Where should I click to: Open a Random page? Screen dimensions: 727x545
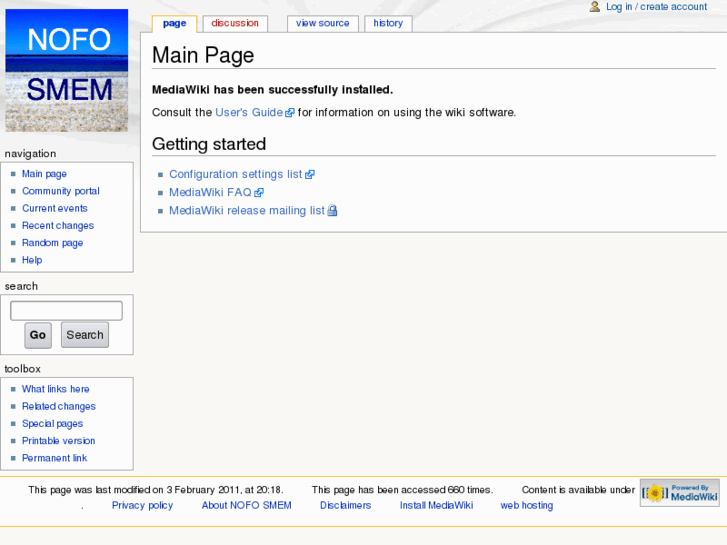pos(52,243)
